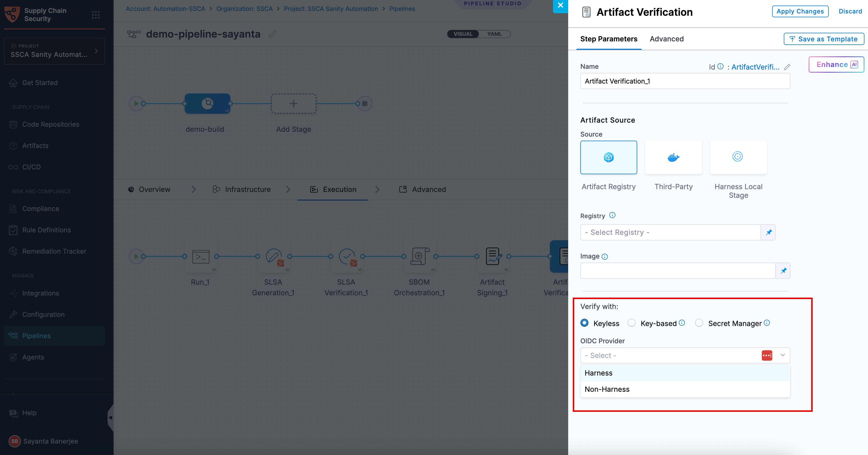Click the Supply Chain Security logo
The height and width of the screenshot is (455, 868).
12,14
